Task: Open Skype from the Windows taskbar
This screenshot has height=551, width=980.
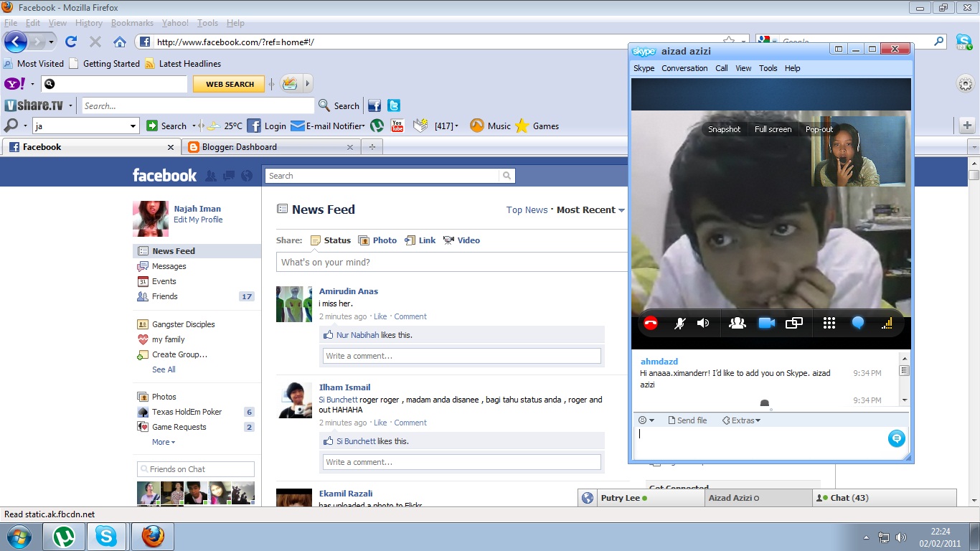Action: click(108, 536)
